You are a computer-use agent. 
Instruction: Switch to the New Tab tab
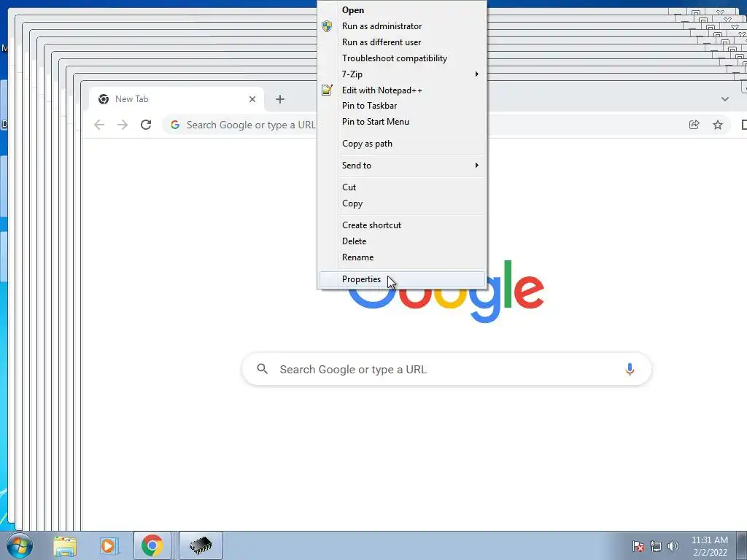(177, 99)
